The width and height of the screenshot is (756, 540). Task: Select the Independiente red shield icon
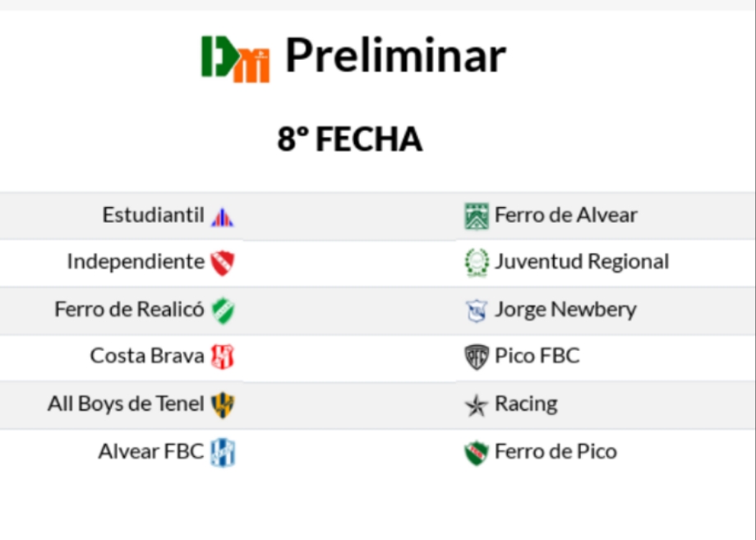pyautogui.click(x=222, y=263)
